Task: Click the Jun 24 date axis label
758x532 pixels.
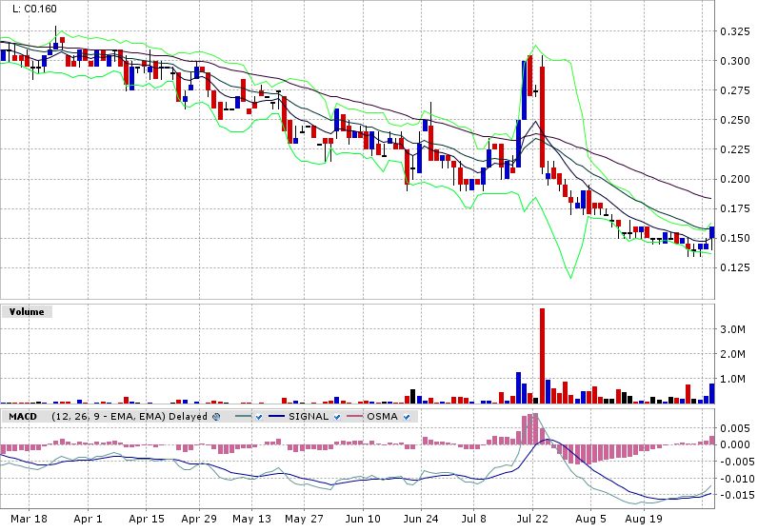Action: tap(420, 520)
